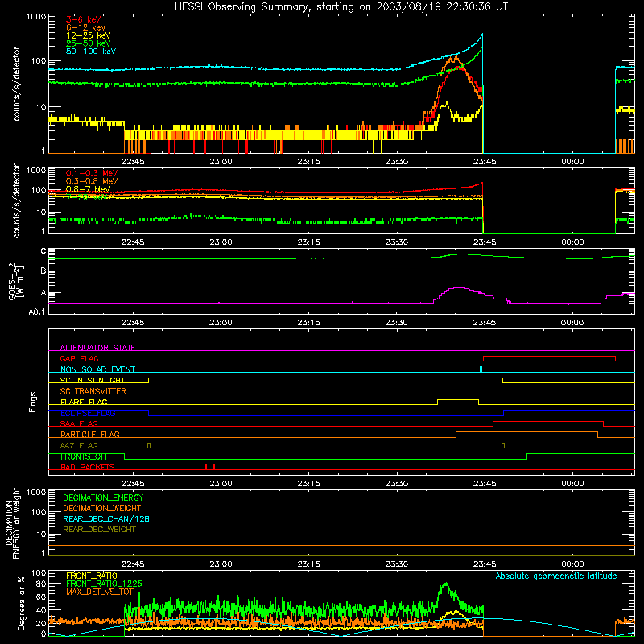Click the green FRONTS_OFF label
This screenshot has height=644, width=644.
(x=85, y=456)
